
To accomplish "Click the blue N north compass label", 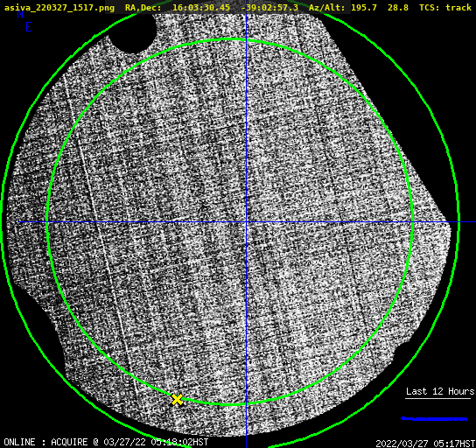I will pyautogui.click(x=20, y=14).
